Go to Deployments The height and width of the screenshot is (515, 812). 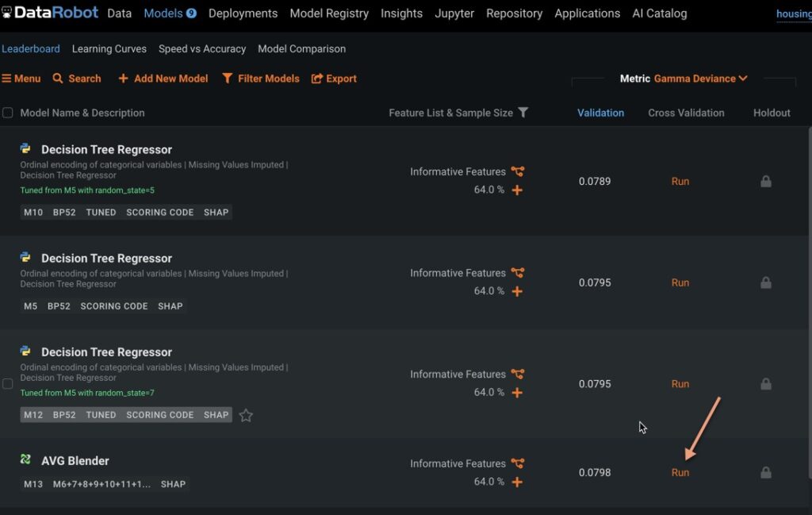point(243,13)
